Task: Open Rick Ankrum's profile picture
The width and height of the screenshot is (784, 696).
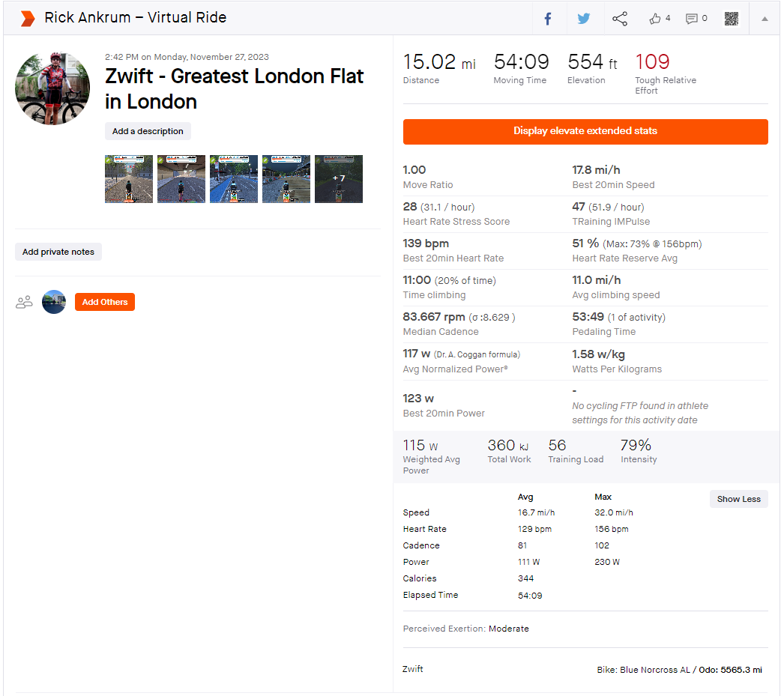Action: pos(52,88)
